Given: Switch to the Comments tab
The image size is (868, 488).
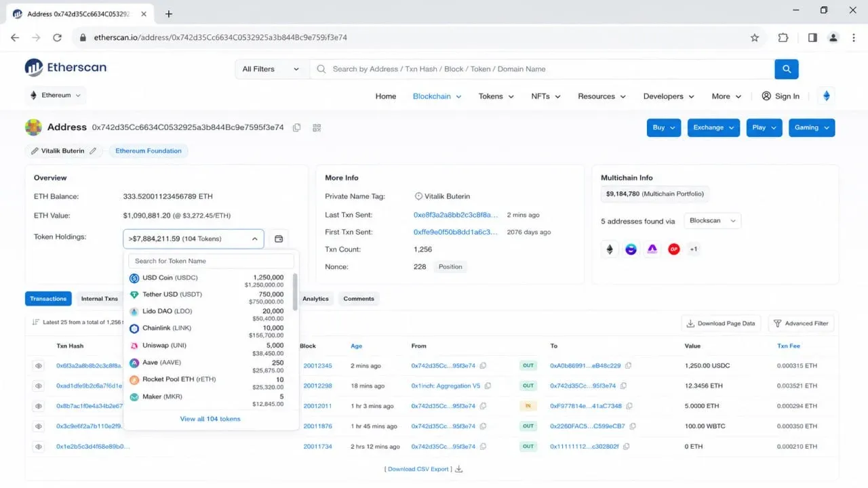Looking at the screenshot, I should pos(359,299).
